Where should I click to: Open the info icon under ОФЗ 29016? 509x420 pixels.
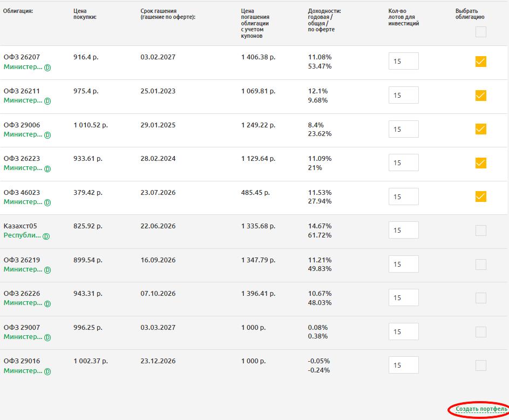(47, 371)
